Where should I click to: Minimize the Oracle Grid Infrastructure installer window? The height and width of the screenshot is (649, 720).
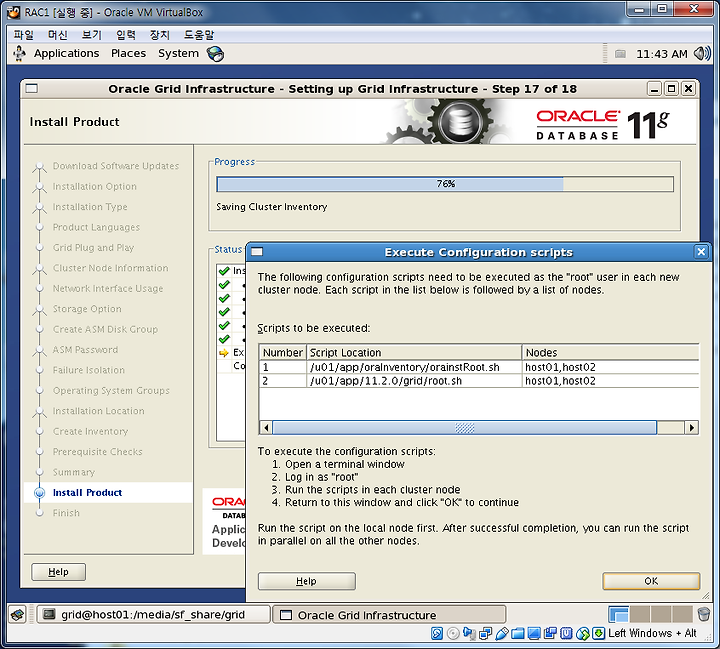[654, 89]
